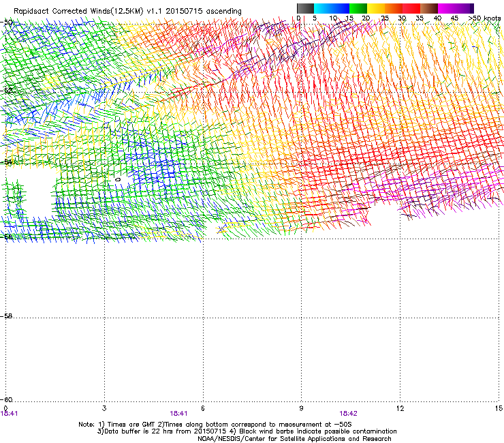Click the 'Note: 1) Times are GMT' line
Image resolution: width=504 pixels, height=443 pixels.
[215, 425]
